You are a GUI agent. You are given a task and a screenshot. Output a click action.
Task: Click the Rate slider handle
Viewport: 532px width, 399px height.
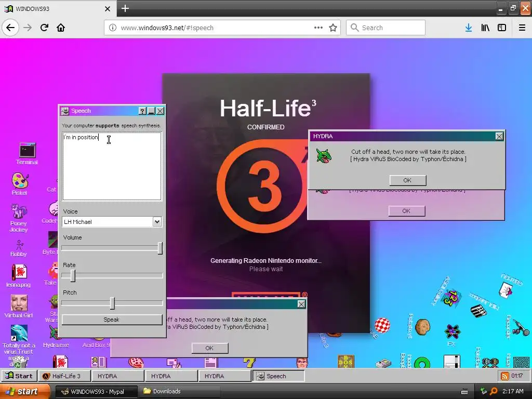point(73,275)
